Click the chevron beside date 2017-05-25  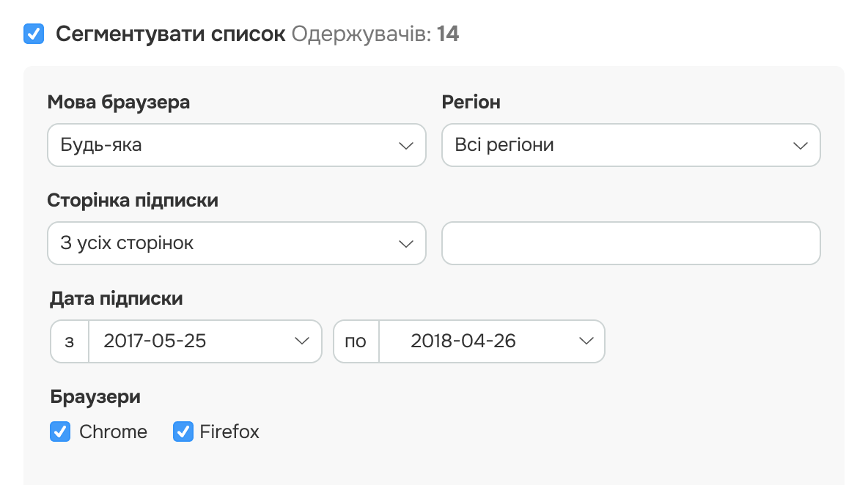pyautogui.click(x=301, y=341)
